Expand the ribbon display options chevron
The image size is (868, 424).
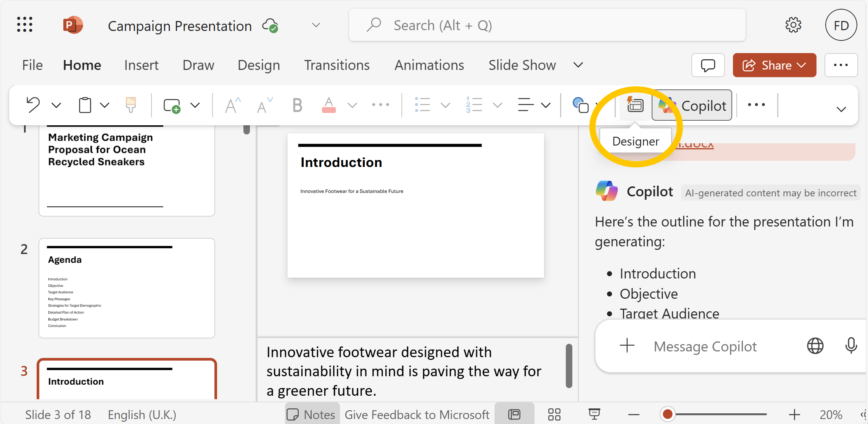click(x=841, y=109)
